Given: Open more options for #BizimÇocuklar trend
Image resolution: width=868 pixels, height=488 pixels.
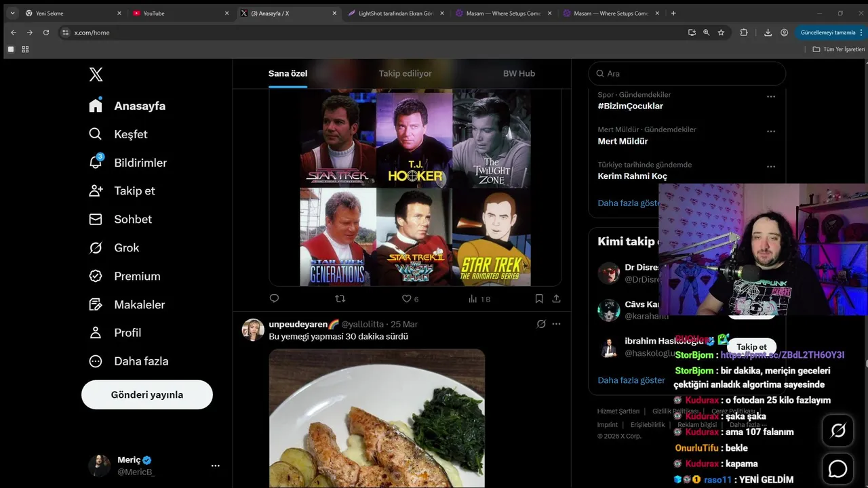Looking at the screenshot, I should pyautogui.click(x=771, y=96).
